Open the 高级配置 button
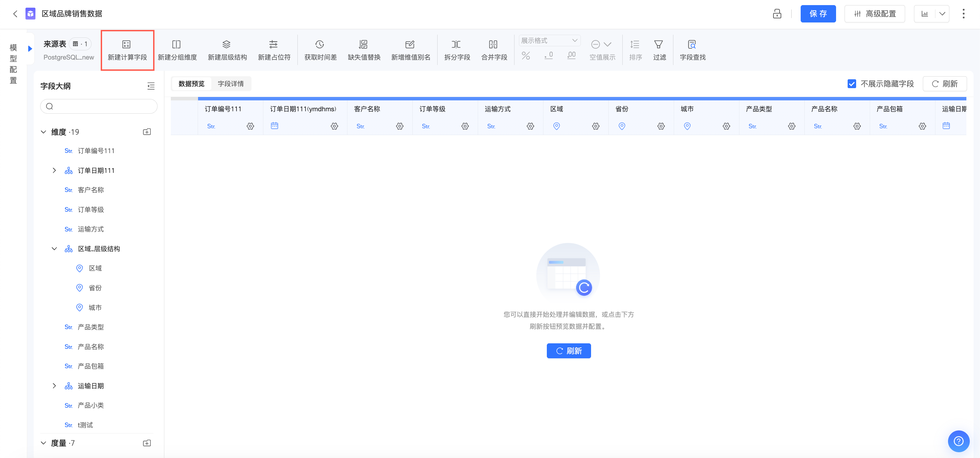Viewport: 980px width, 458px height. (x=874, y=14)
